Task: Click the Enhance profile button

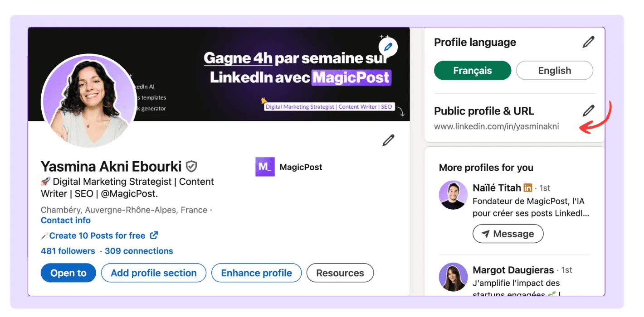Action: click(x=256, y=273)
